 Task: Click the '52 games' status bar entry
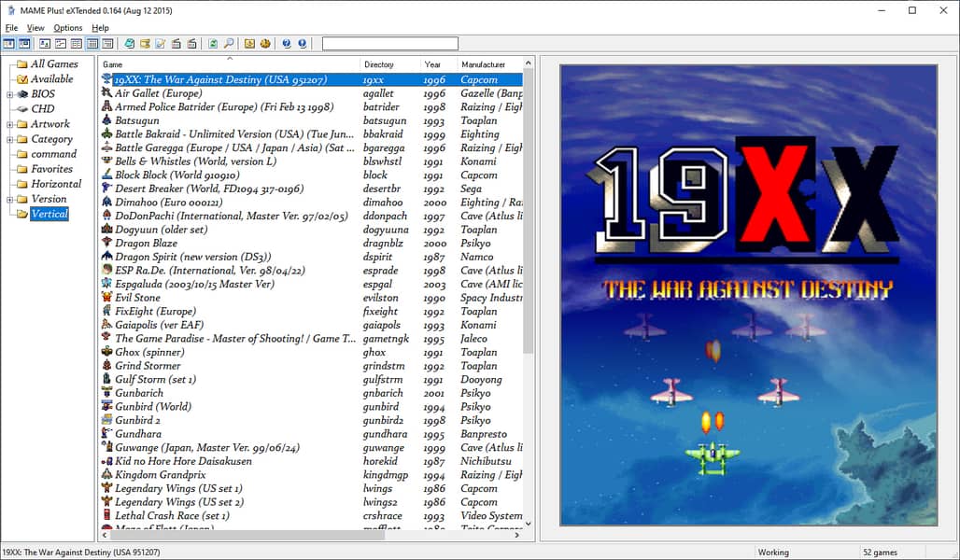880,552
